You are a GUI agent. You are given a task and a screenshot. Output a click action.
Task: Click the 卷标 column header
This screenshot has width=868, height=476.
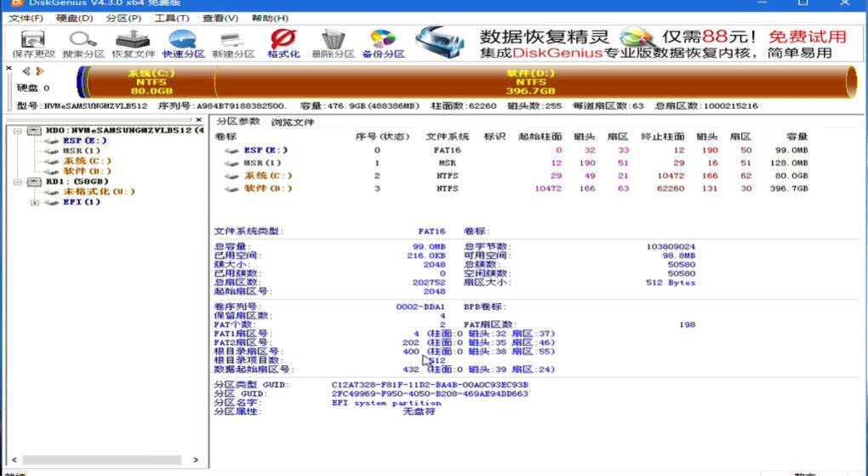[x=226, y=136]
